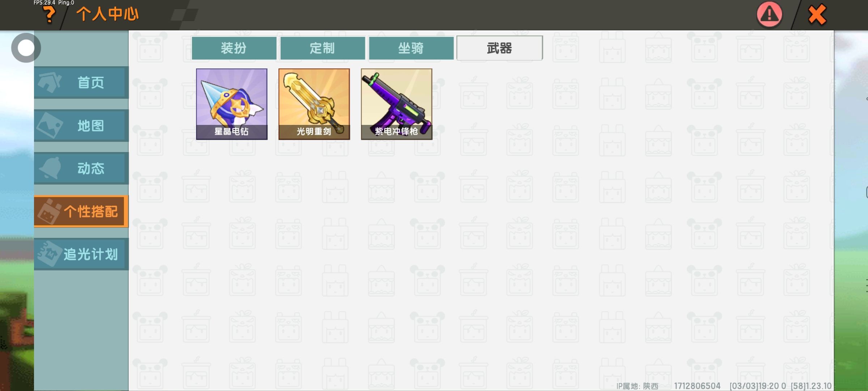Screen dimensions: 868x391
Task: Tap the white circle floating record button
Action: pyautogui.click(x=26, y=48)
